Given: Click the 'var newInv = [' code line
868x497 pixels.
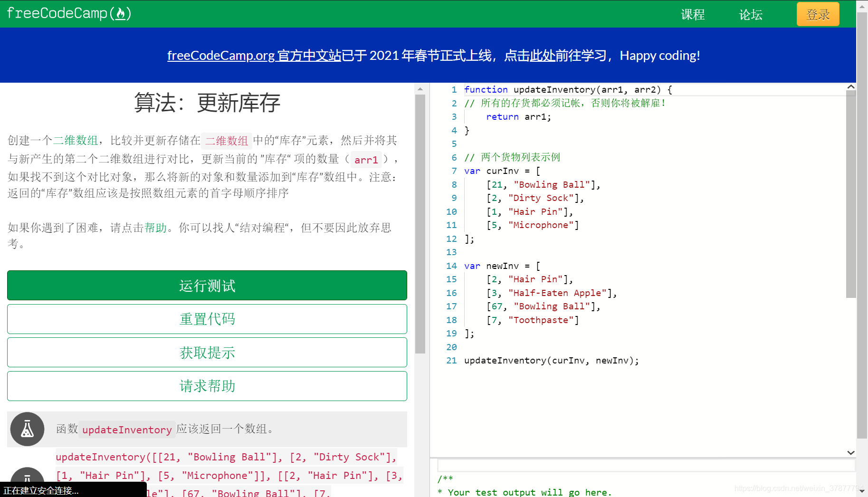Looking at the screenshot, I should coord(502,266).
